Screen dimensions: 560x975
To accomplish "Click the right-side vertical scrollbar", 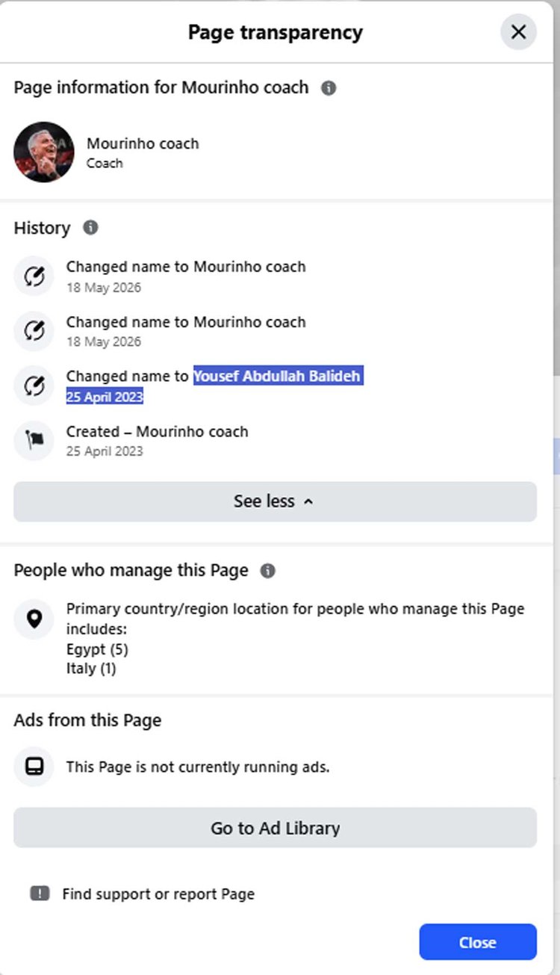I will tap(556, 187).
